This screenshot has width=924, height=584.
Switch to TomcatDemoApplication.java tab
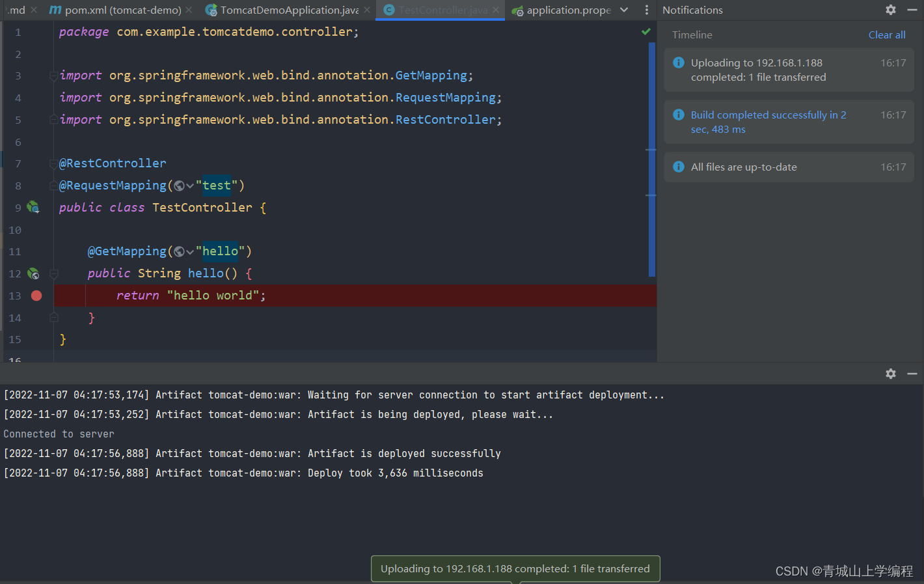282,10
